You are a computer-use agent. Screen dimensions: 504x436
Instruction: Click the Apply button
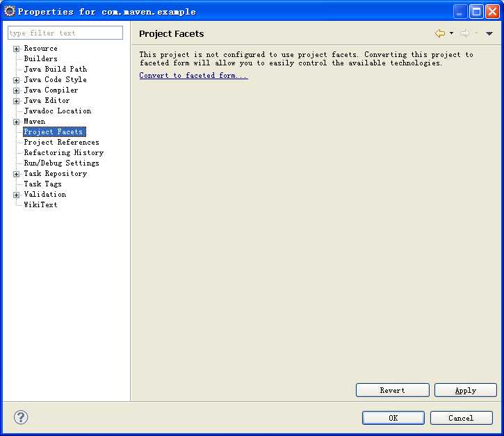pyautogui.click(x=466, y=390)
